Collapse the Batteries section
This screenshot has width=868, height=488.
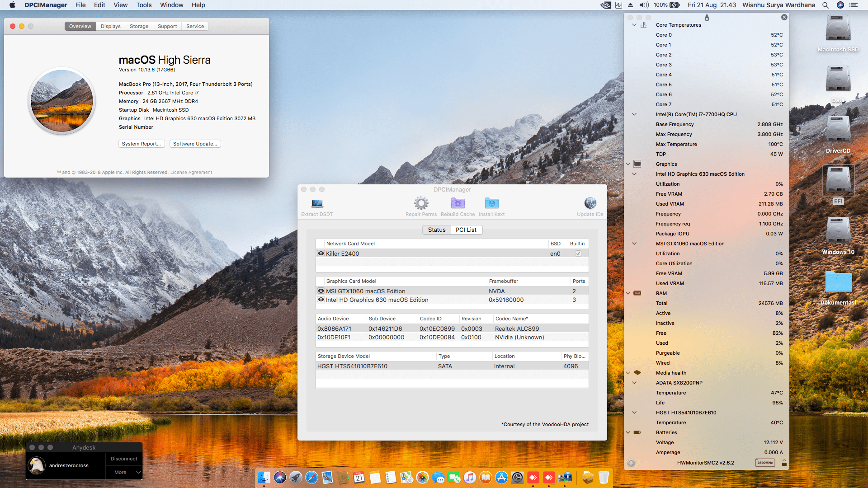point(628,432)
